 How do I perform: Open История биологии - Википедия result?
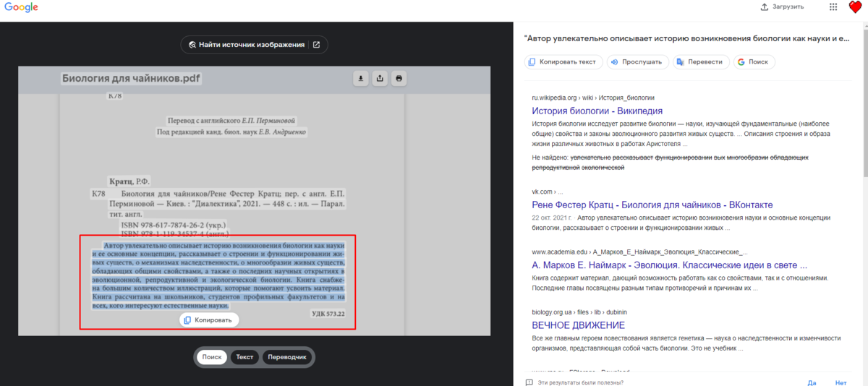[597, 111]
